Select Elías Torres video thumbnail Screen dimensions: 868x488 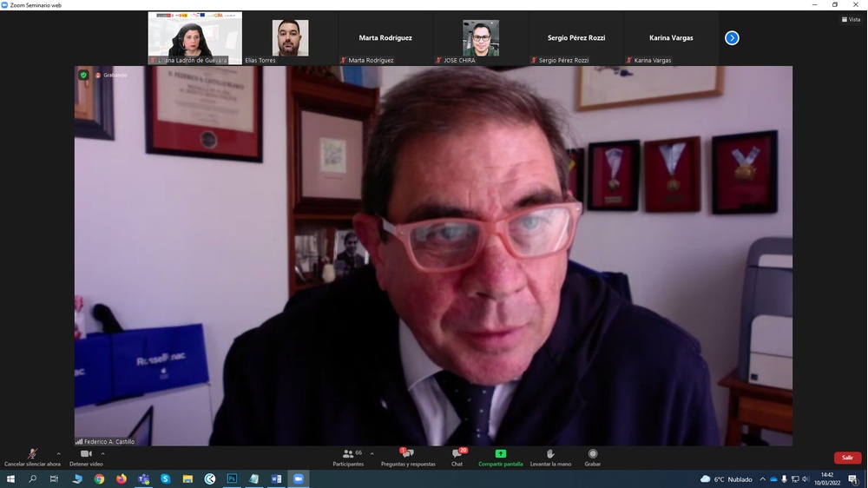coord(290,38)
